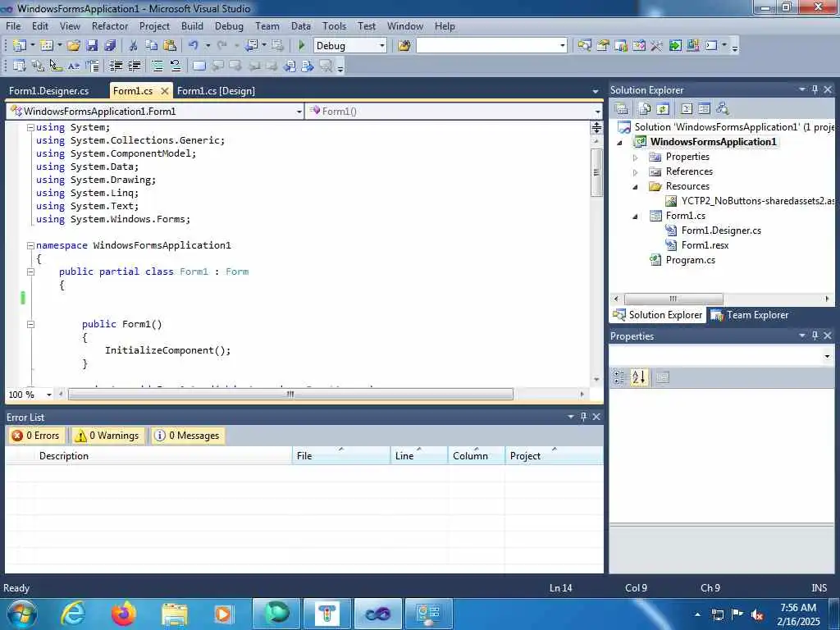Close the Form1.cs tab with its X
840x630 pixels.
coord(165,91)
